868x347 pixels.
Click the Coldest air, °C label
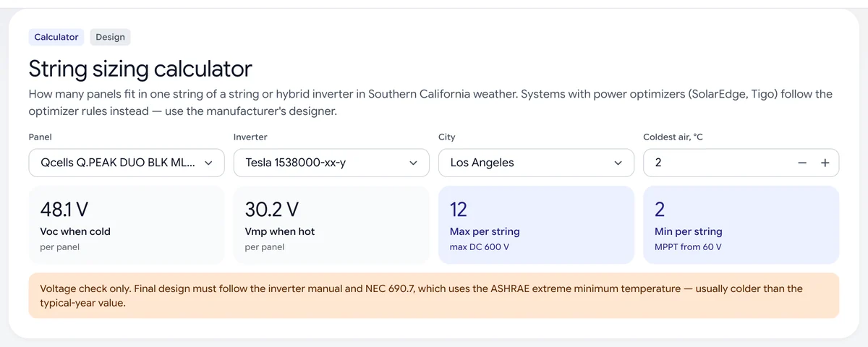(673, 137)
